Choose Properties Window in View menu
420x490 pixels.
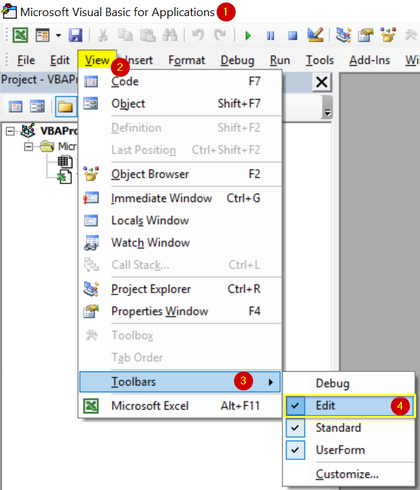[x=180, y=311]
